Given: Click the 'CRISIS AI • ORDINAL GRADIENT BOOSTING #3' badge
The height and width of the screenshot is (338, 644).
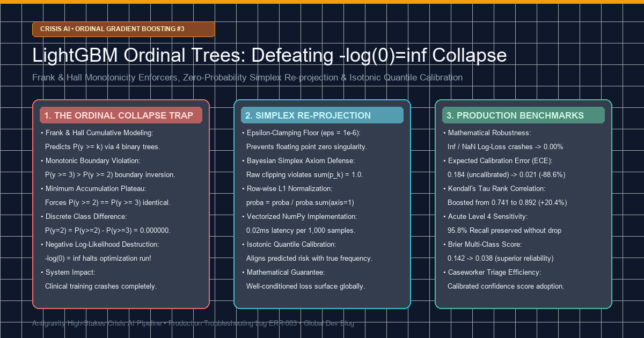Looking at the screenshot, I should pos(123,29).
